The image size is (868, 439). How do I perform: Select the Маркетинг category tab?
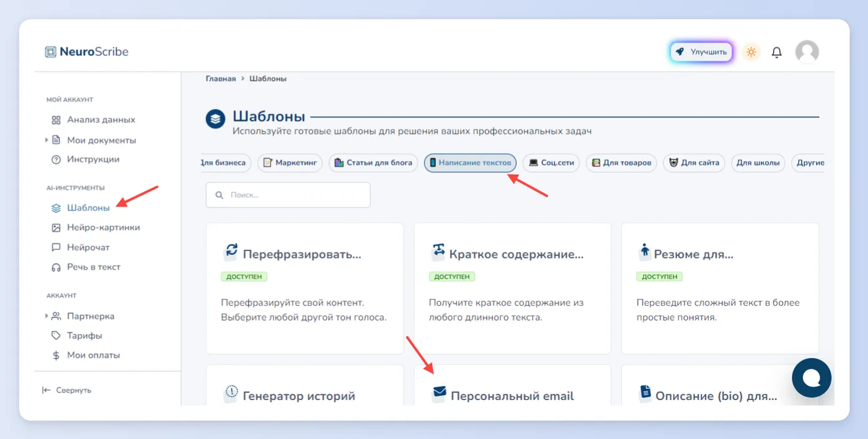(x=290, y=163)
